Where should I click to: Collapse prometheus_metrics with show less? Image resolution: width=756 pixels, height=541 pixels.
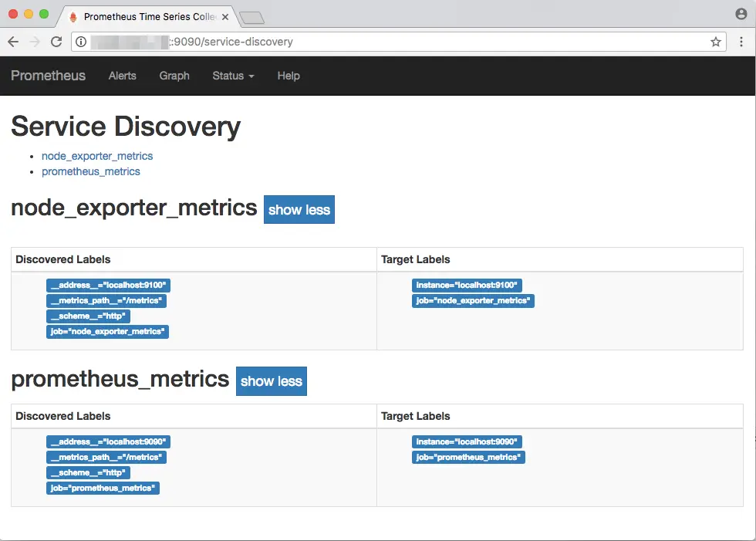(272, 381)
